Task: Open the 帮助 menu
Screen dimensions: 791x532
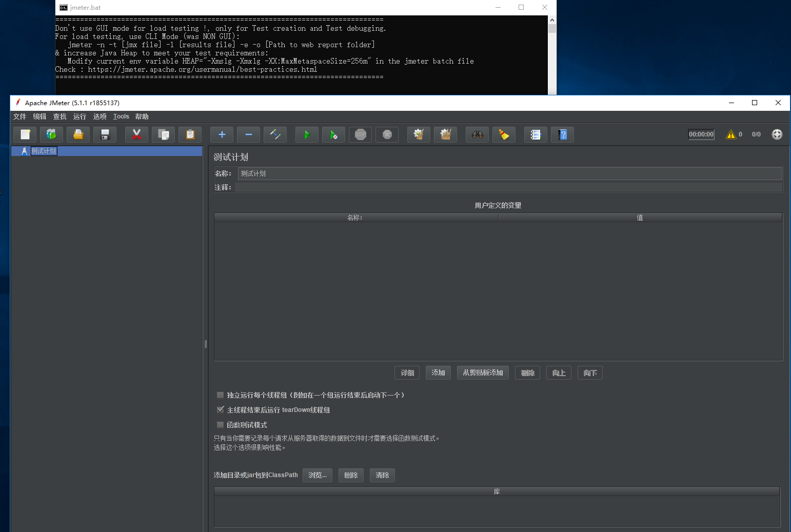Action: click(142, 116)
